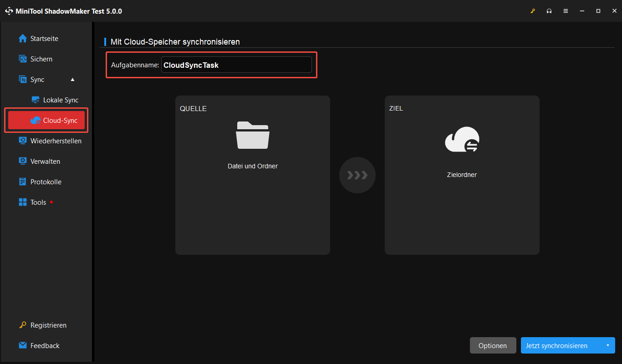Click the Aufgabenname input field
This screenshot has width=622, height=364.
(x=236, y=65)
